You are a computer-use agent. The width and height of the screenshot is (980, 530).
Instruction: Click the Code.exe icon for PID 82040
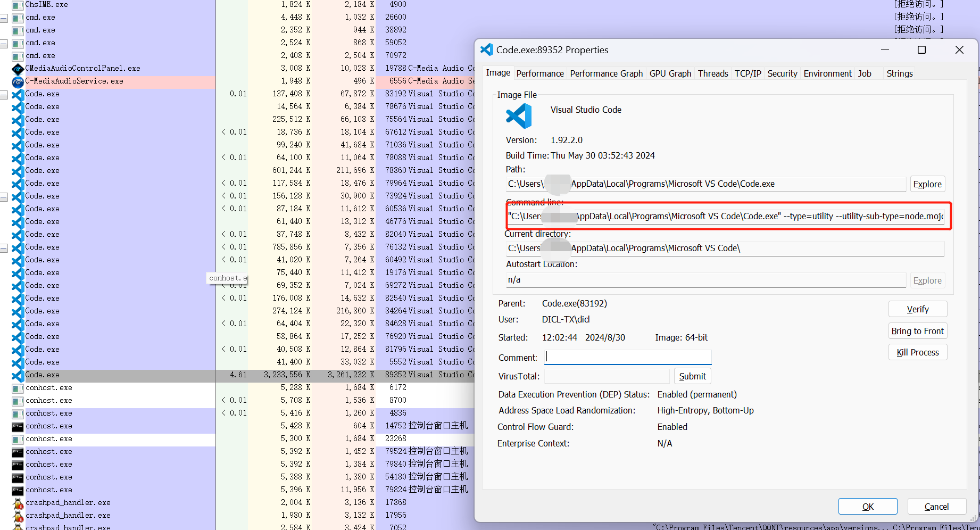(18, 235)
